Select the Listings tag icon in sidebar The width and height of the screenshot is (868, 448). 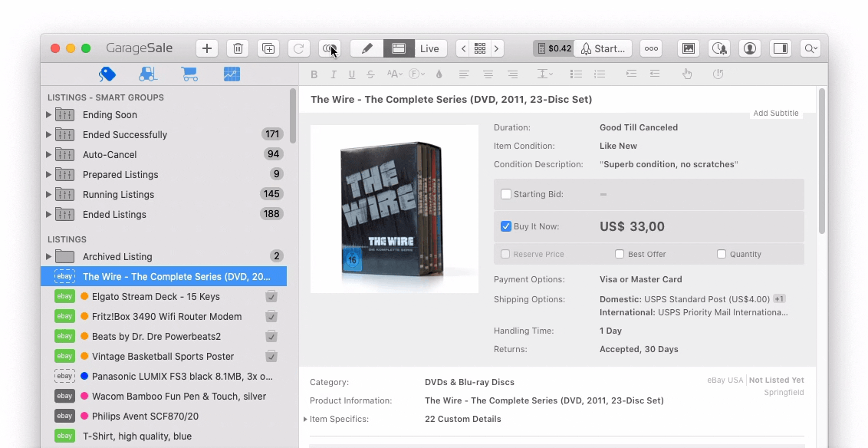point(107,74)
